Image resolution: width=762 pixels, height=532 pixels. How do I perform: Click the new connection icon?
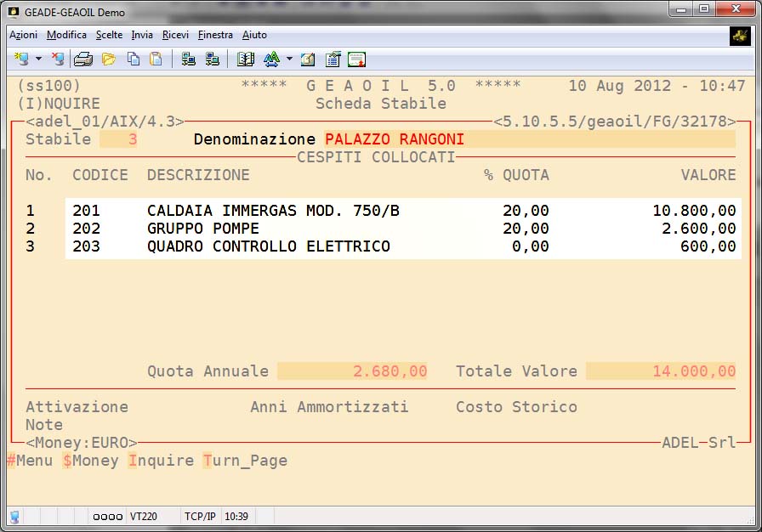pyautogui.click(x=20, y=59)
